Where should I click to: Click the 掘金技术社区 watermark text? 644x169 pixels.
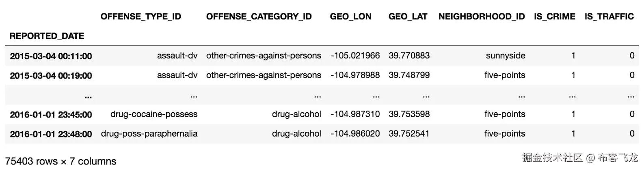552,158
